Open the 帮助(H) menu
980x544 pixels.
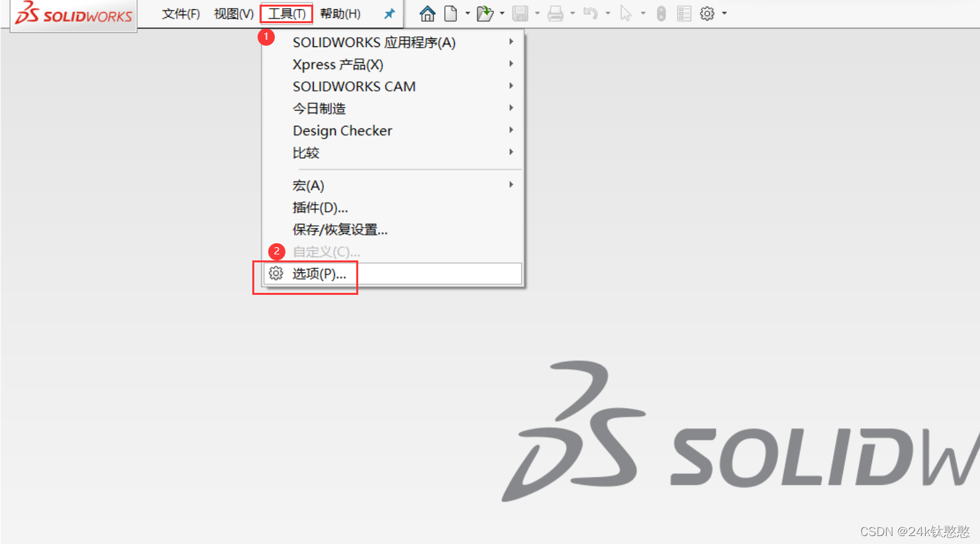(340, 14)
